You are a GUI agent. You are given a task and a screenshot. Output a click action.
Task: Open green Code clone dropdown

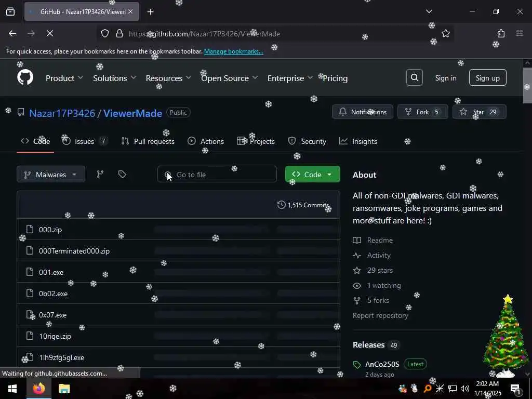coord(312,175)
